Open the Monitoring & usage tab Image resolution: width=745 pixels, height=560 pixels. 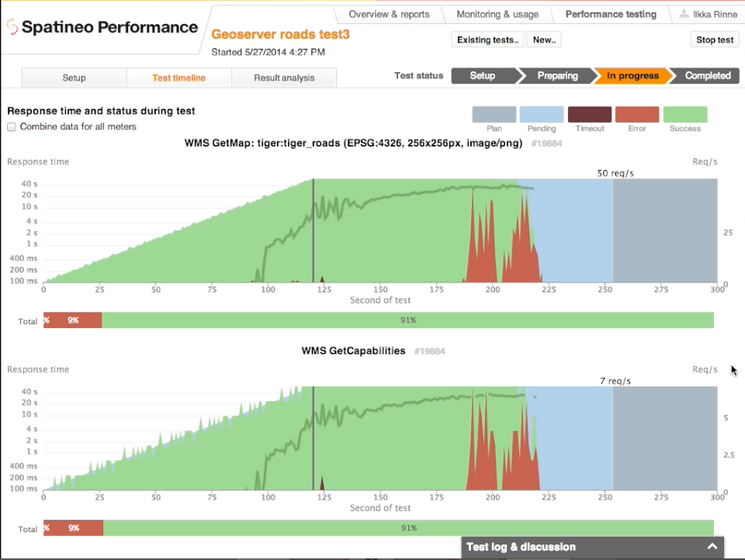point(497,14)
